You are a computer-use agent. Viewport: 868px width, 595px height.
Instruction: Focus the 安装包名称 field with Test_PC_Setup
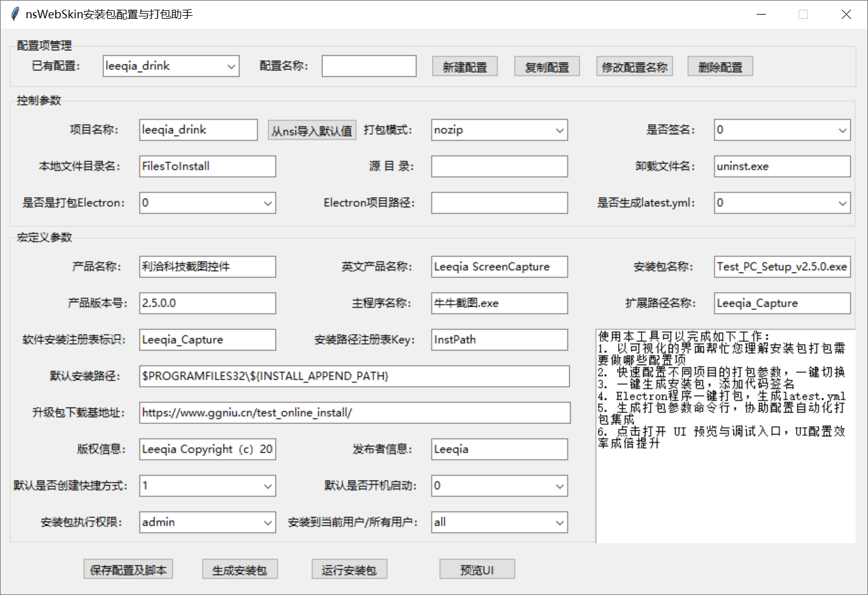tap(782, 267)
